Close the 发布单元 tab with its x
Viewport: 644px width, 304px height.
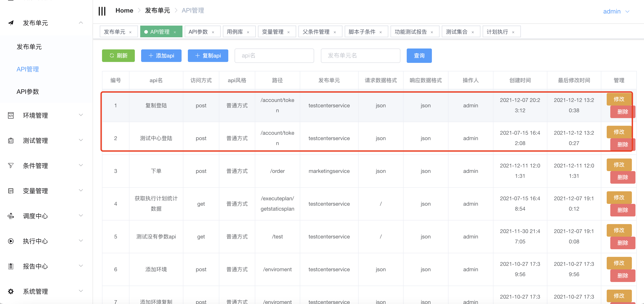(130, 32)
